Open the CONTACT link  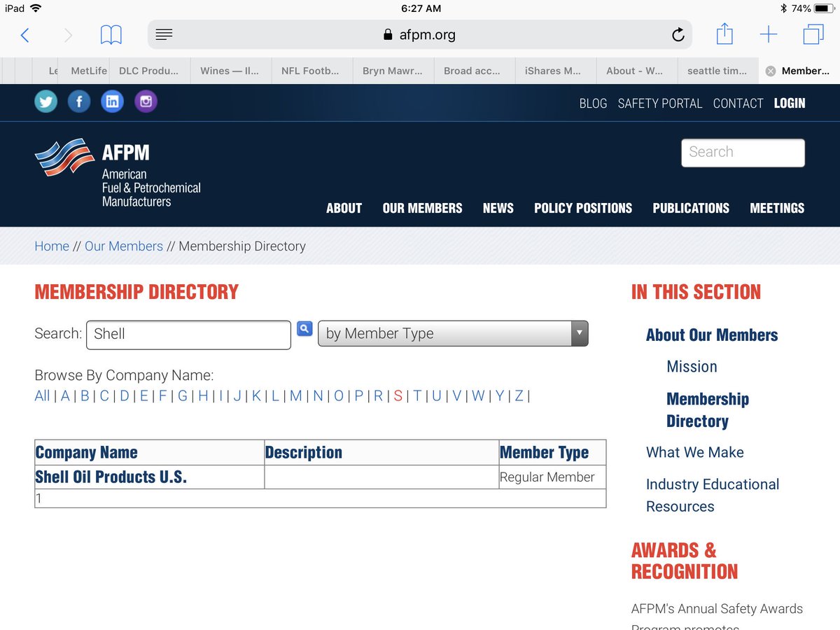coord(738,103)
